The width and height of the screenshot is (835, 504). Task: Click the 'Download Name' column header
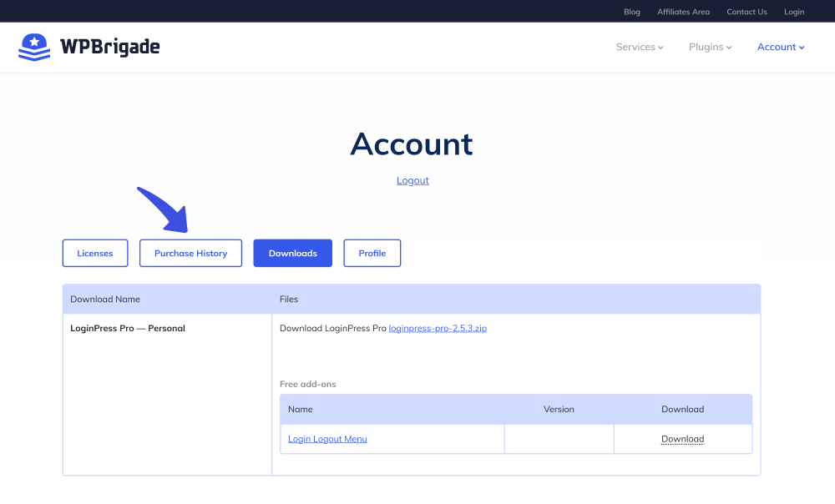pos(105,299)
